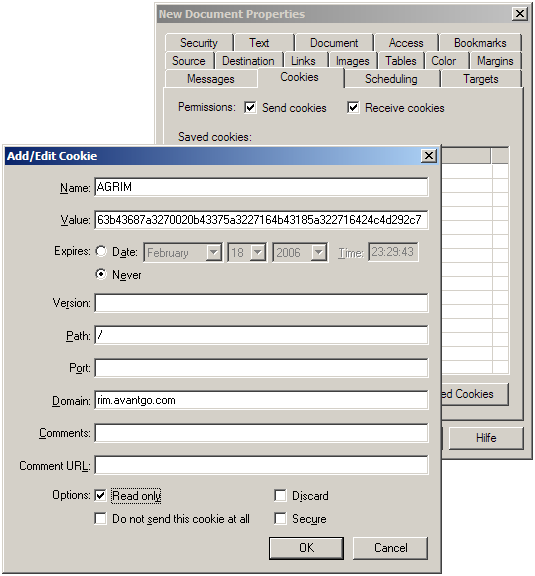Confirm the cookie with OK
Screen dimensions: 535x576
[x=306, y=548]
